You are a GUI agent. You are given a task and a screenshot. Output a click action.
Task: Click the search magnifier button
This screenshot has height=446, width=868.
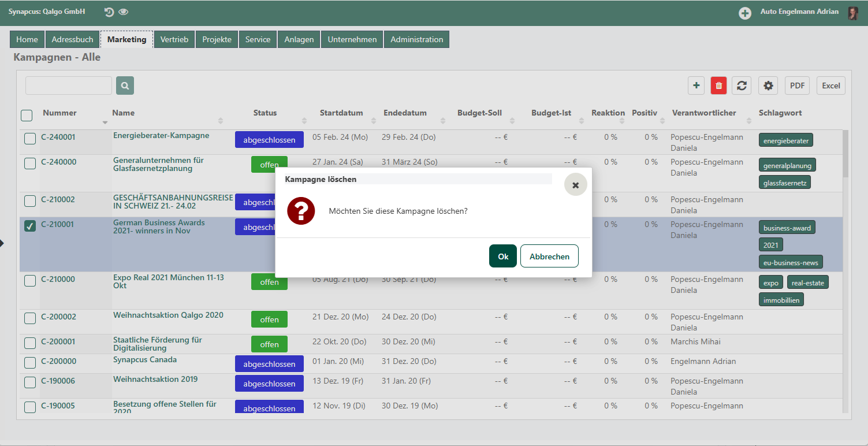point(125,86)
